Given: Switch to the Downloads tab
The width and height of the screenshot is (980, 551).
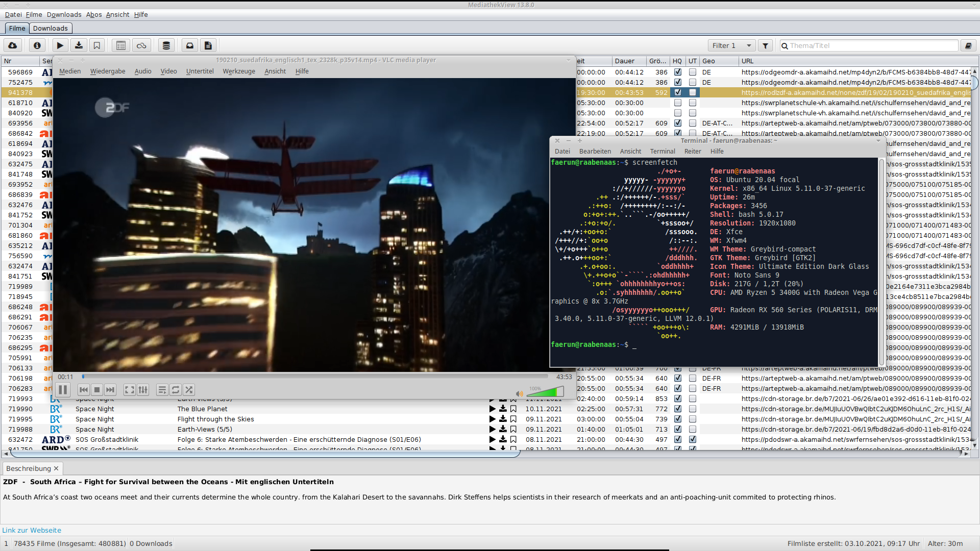Looking at the screenshot, I should [50, 29].
